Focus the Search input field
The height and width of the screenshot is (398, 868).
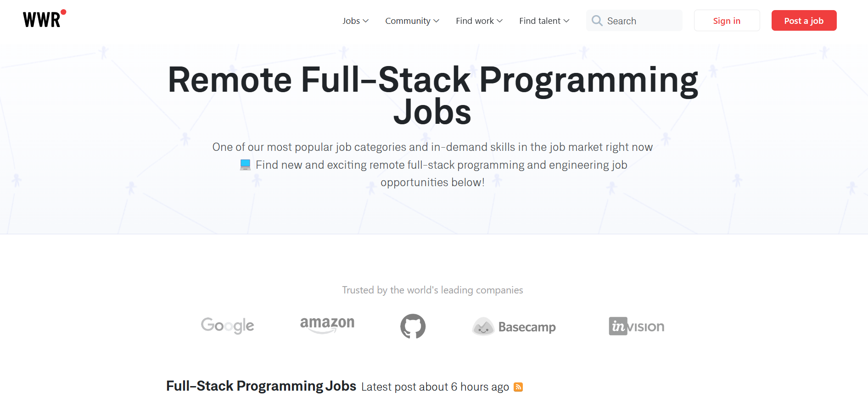[634, 21]
